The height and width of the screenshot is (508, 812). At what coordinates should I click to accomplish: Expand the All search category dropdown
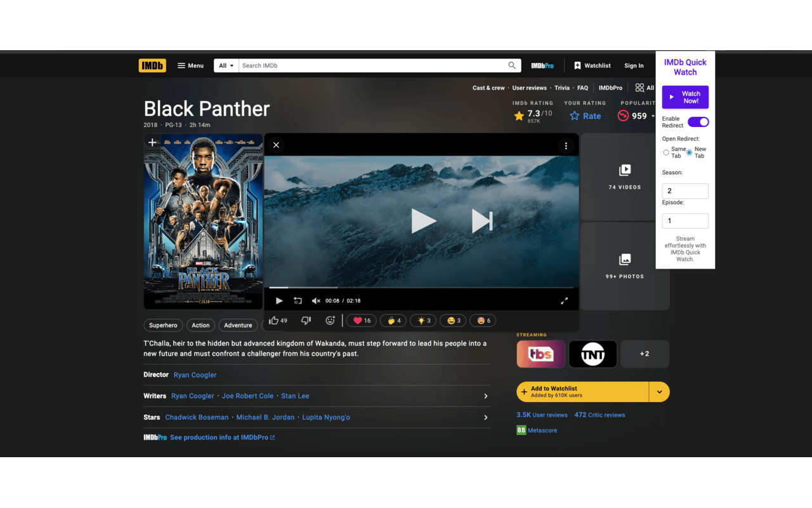coord(226,65)
